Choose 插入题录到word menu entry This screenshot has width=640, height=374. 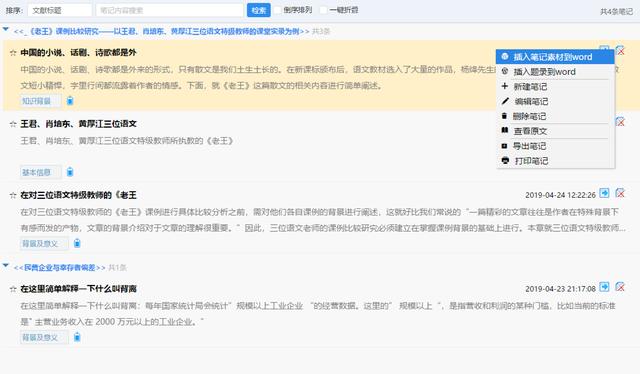click(555, 72)
